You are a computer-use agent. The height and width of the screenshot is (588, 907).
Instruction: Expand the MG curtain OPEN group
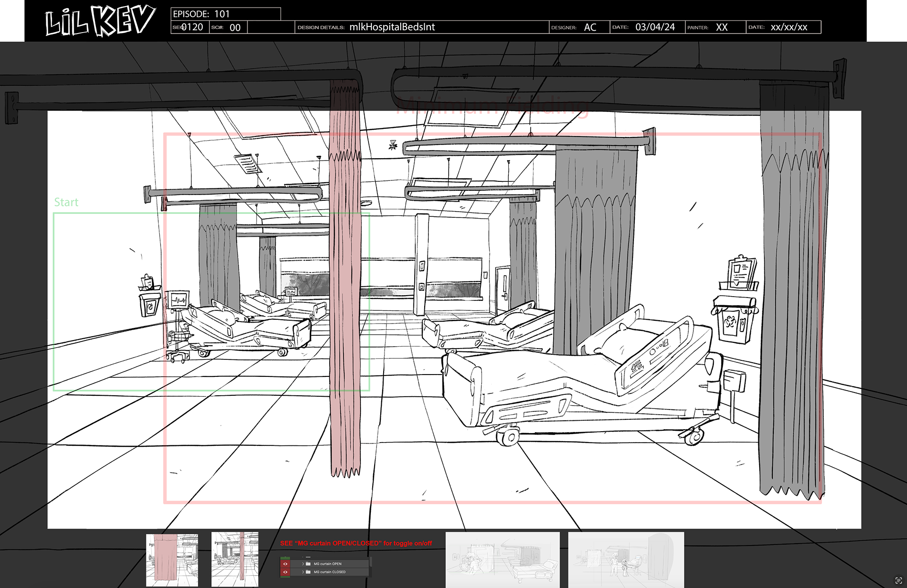pos(303,564)
